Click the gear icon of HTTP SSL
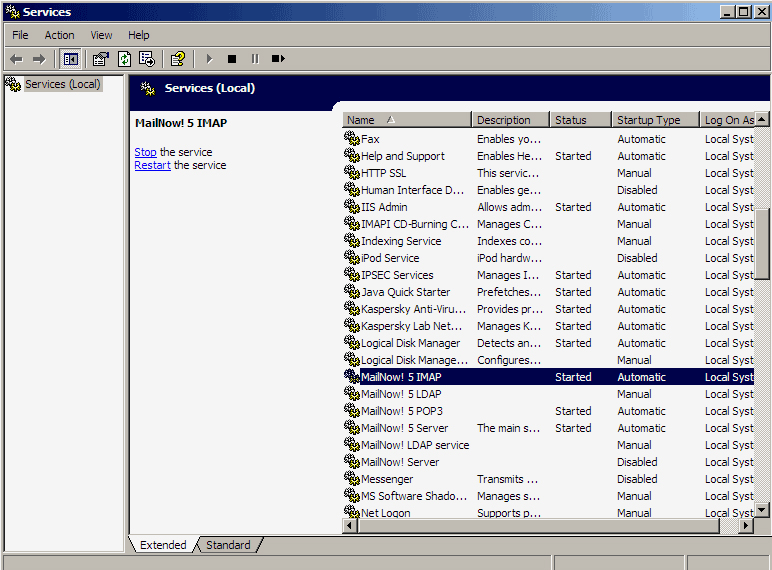The image size is (772, 570). (352, 172)
